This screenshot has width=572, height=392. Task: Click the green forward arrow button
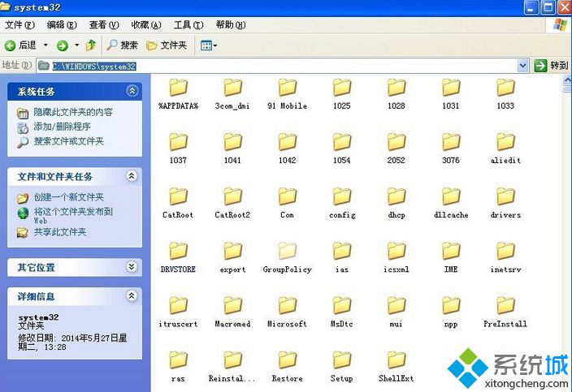click(63, 45)
